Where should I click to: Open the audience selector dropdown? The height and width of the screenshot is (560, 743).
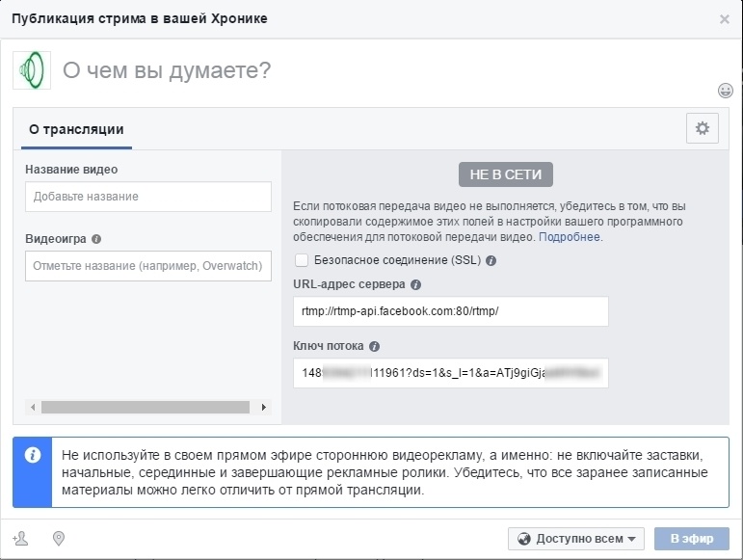pyautogui.click(x=576, y=539)
